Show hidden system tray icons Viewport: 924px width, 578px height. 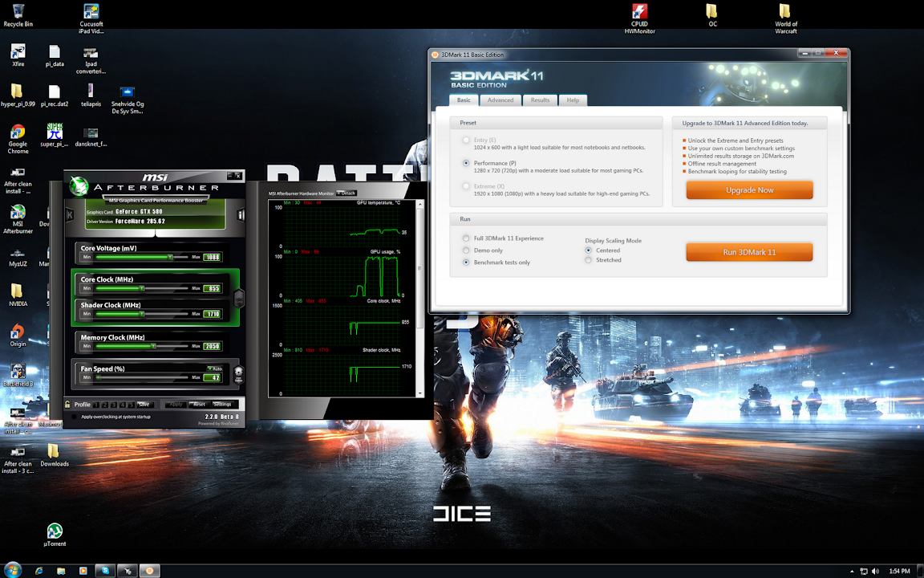(852, 571)
